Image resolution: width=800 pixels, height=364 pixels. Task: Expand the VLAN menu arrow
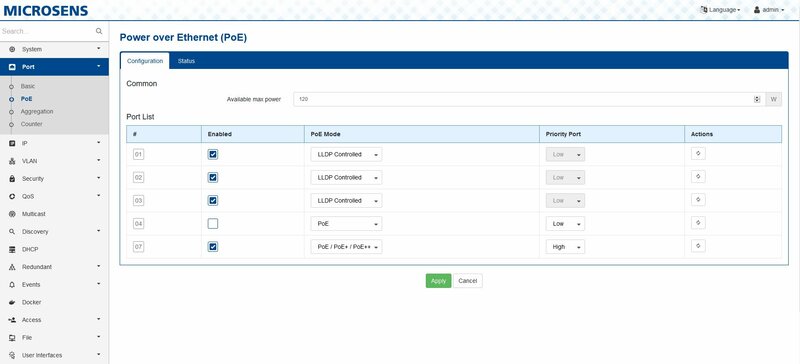point(99,161)
